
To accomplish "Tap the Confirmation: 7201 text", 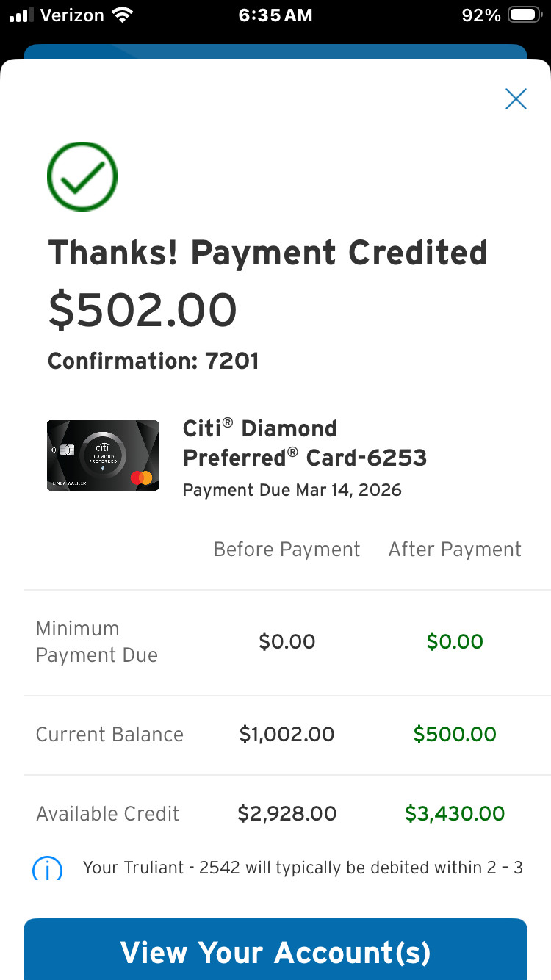I will point(153,361).
